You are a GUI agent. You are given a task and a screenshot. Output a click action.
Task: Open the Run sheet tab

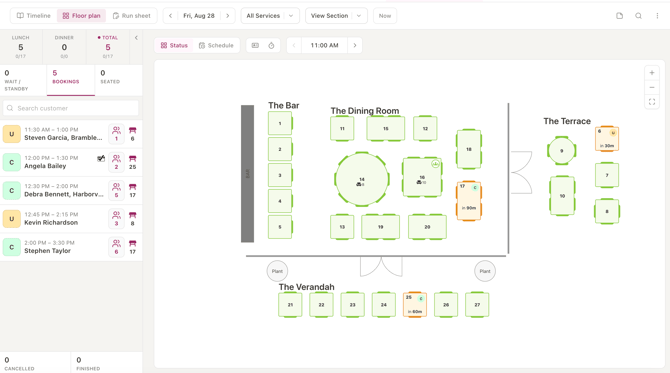(132, 16)
